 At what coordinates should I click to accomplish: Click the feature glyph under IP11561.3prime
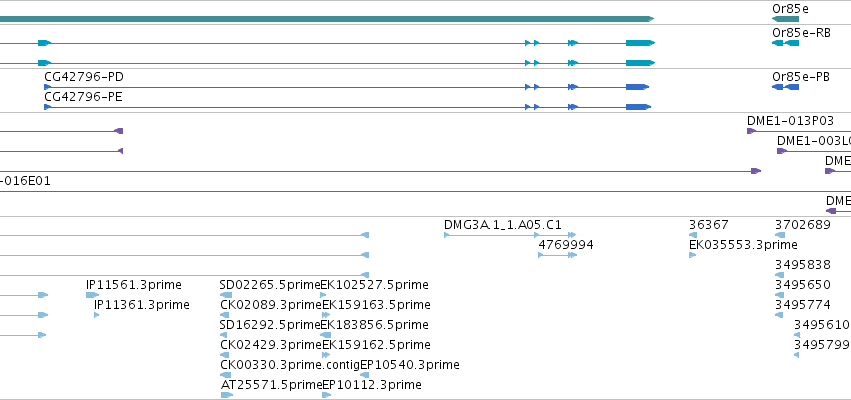[93, 295]
